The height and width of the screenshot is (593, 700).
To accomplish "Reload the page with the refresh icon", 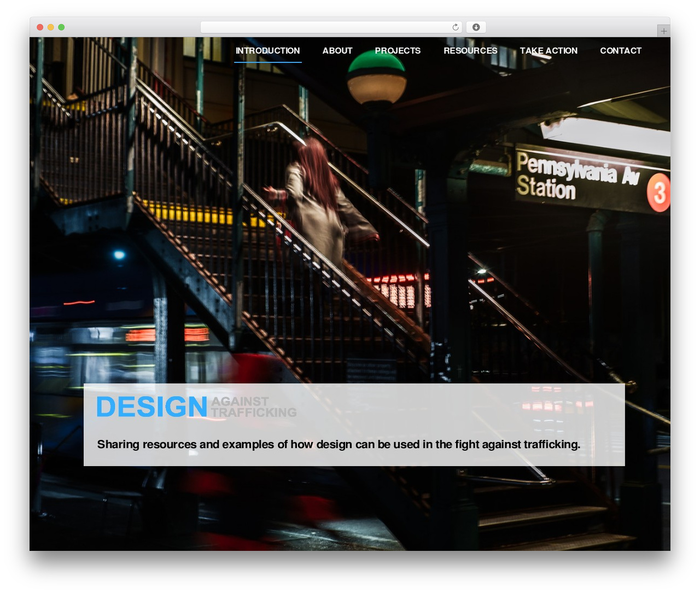I will (455, 27).
